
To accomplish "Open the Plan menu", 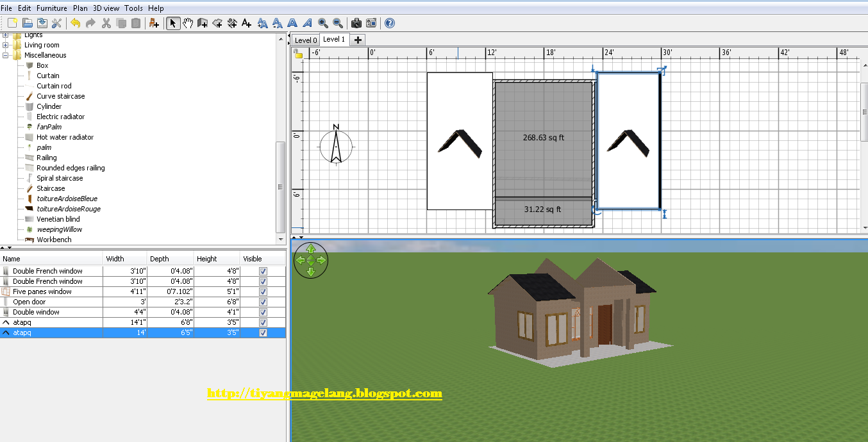I will coord(80,8).
